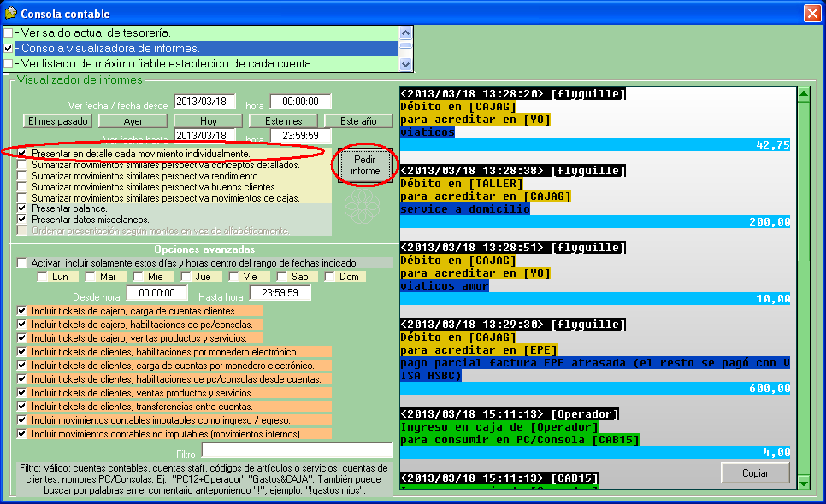Check the Vie day checkbox
This screenshot has width=826, height=504.
click(234, 276)
